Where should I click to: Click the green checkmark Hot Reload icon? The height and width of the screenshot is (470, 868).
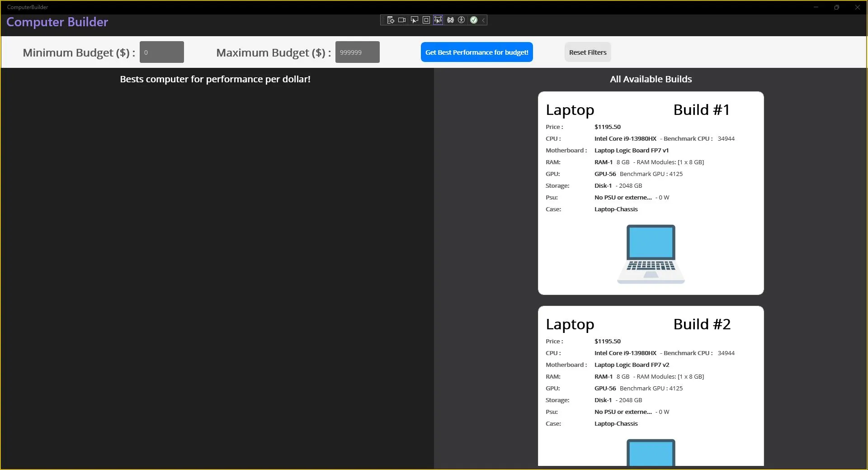474,20
